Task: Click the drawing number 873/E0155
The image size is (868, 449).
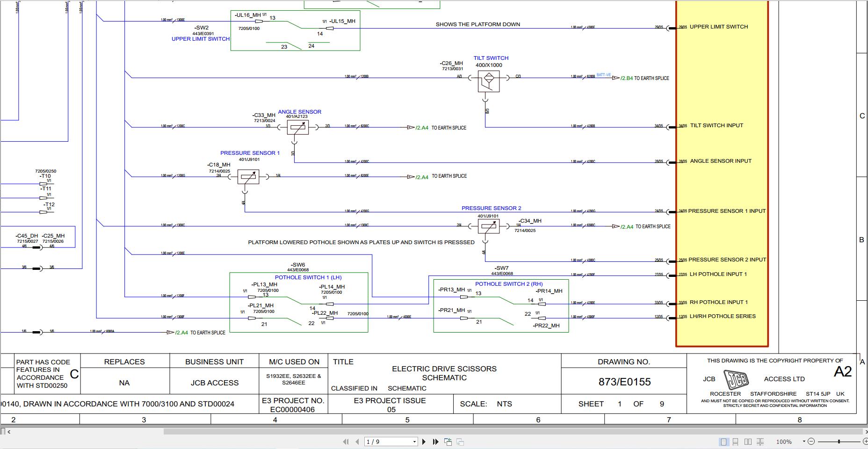Action: (x=624, y=382)
